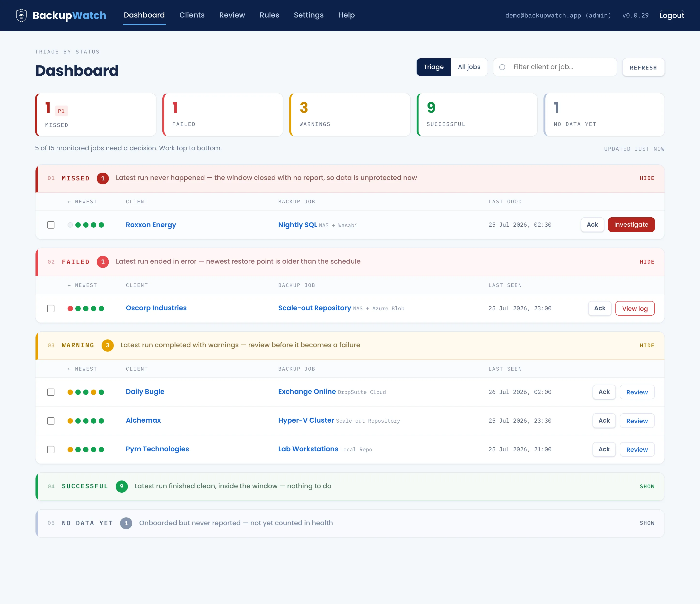Viewport: 700px width, 604px height.
Task: Switch to the All jobs view toggle
Action: pyautogui.click(x=469, y=67)
